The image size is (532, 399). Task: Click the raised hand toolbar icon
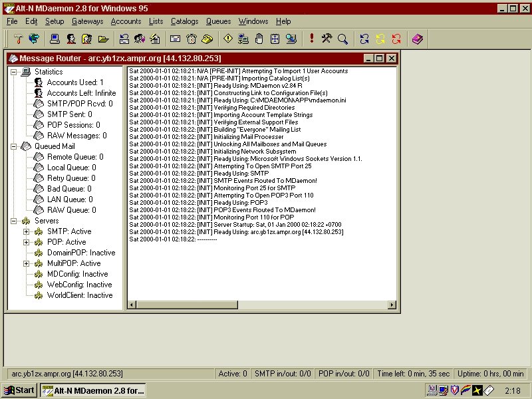pos(259,39)
